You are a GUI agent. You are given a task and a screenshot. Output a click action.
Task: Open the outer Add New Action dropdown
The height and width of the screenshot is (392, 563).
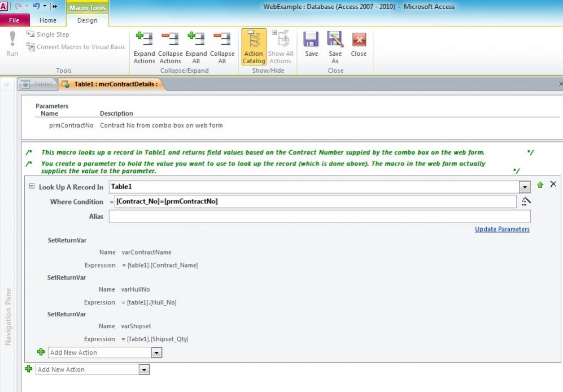coord(144,370)
